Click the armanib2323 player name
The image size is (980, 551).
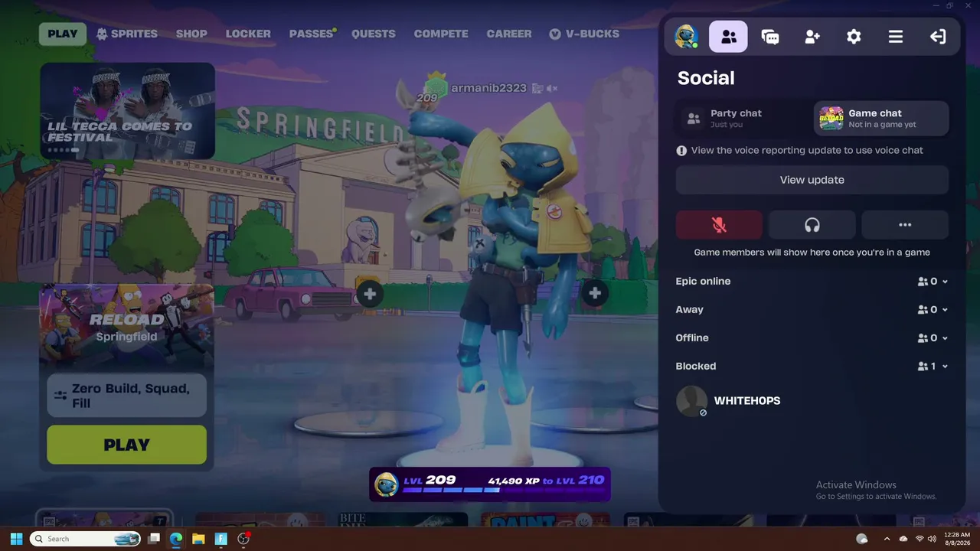tap(488, 88)
